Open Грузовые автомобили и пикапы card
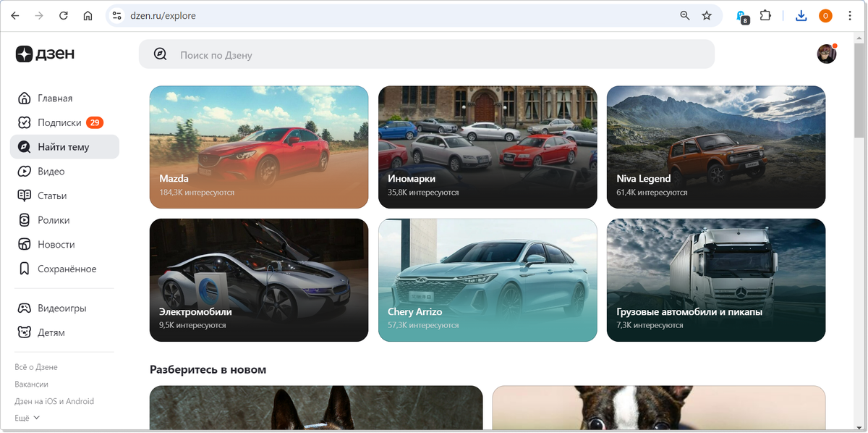Screen dimensions: 868x433 coord(716,280)
